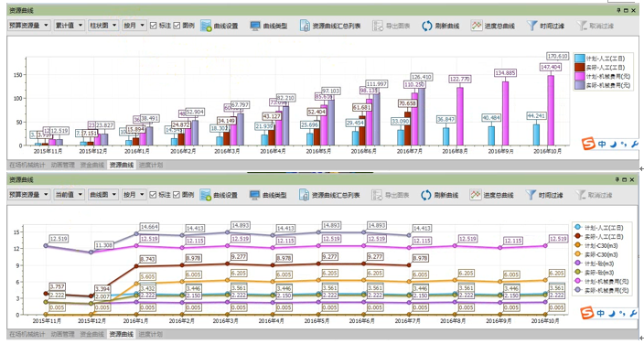The image size is (644, 344).
Task: Open 曲线设置 in the bottom panel
Action: (219, 195)
